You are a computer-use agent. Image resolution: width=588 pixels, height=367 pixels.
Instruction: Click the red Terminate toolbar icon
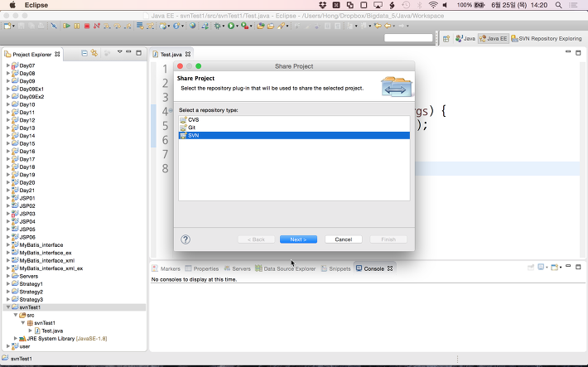pyautogui.click(x=87, y=26)
